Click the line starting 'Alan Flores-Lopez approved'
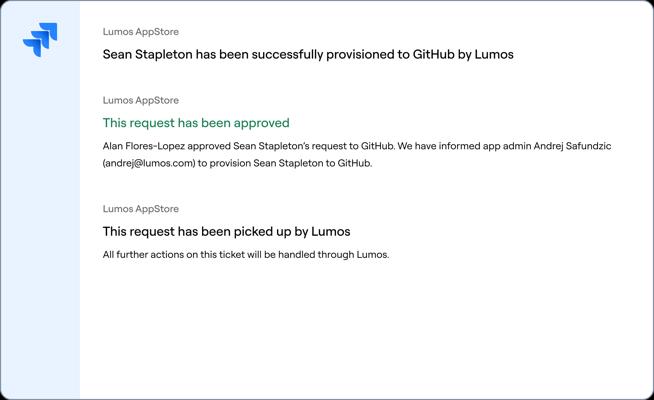This screenshot has width=654, height=400. (x=357, y=146)
